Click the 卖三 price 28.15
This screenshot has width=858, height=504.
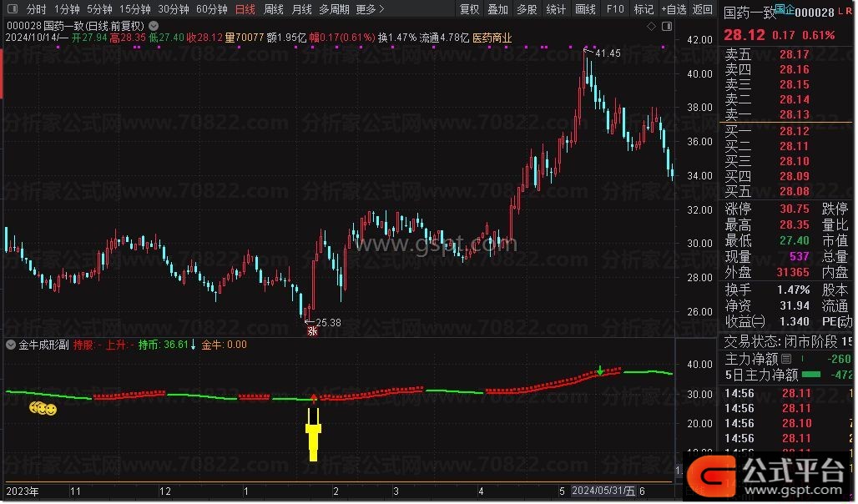click(794, 84)
